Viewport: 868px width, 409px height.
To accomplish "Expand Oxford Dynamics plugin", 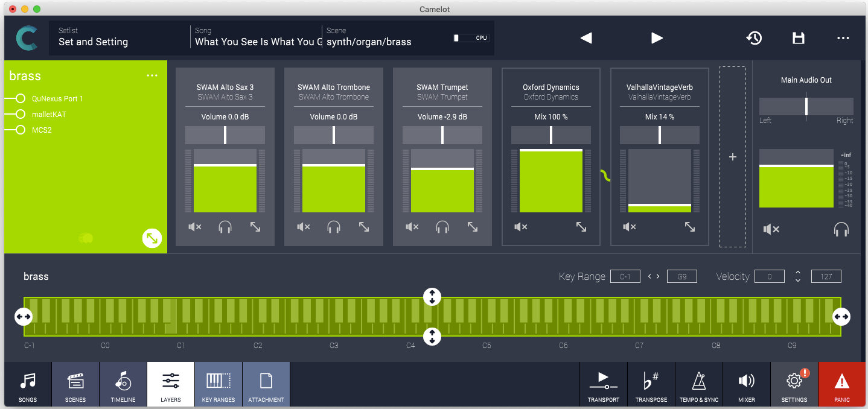I will click(x=581, y=227).
